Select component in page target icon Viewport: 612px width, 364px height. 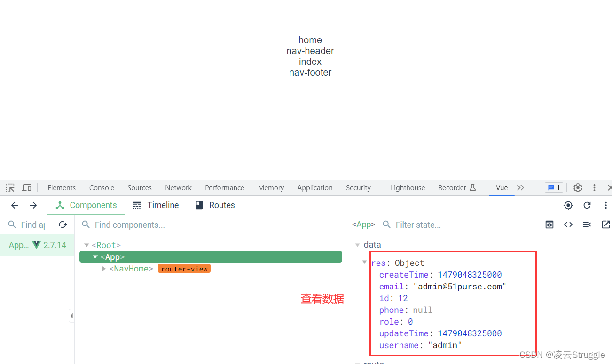click(568, 205)
